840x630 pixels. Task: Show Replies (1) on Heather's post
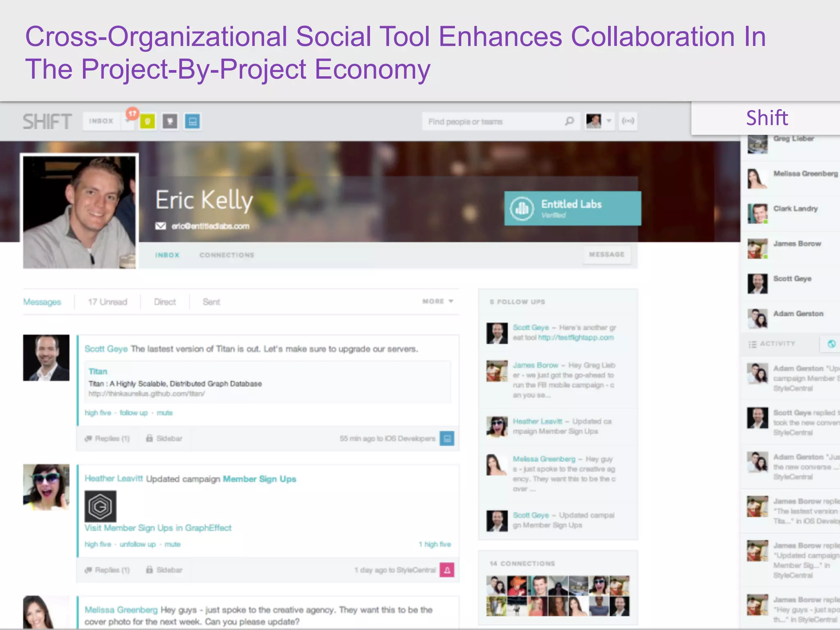(107, 570)
